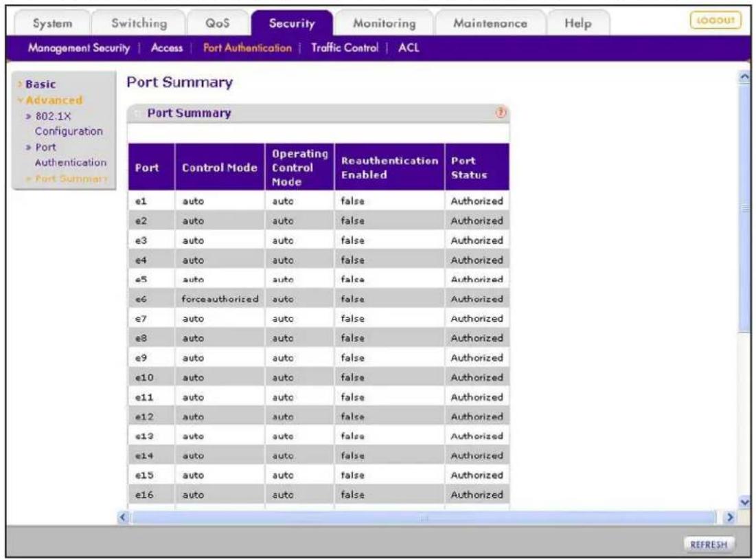The width and height of the screenshot is (756, 560).
Task: Click Operating Control Mode column header
Action: tap(299, 167)
